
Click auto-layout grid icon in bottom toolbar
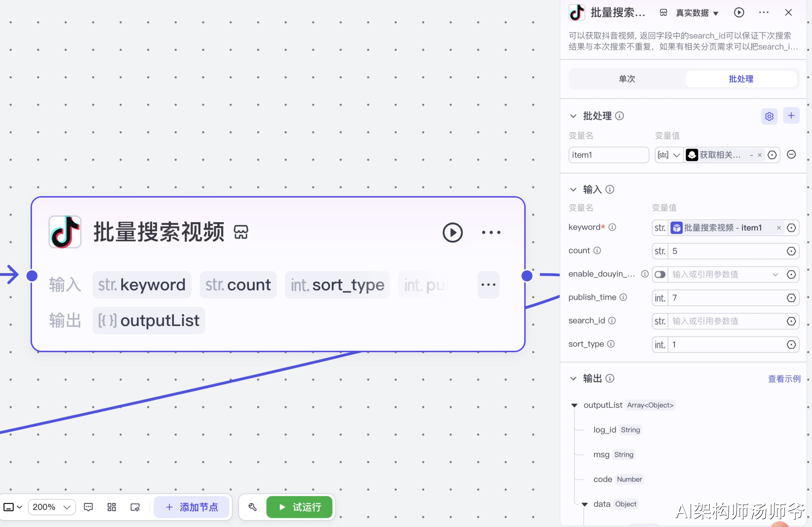pyautogui.click(x=112, y=507)
